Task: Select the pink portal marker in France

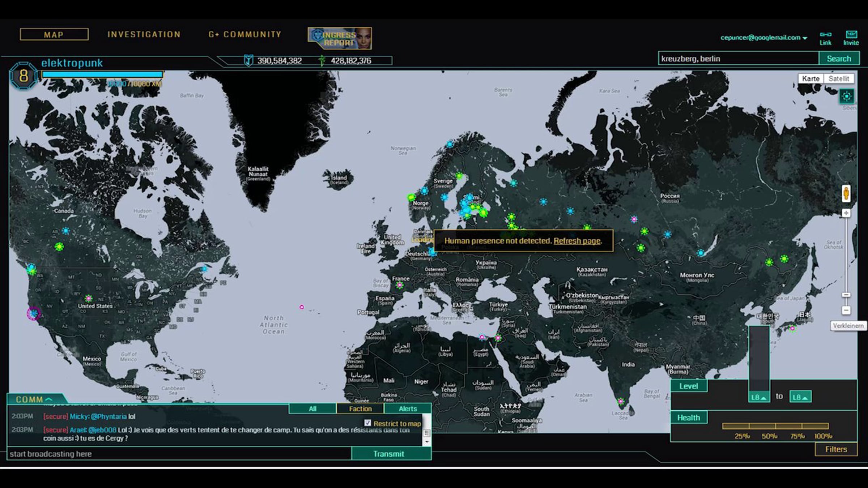Action: 400,285
